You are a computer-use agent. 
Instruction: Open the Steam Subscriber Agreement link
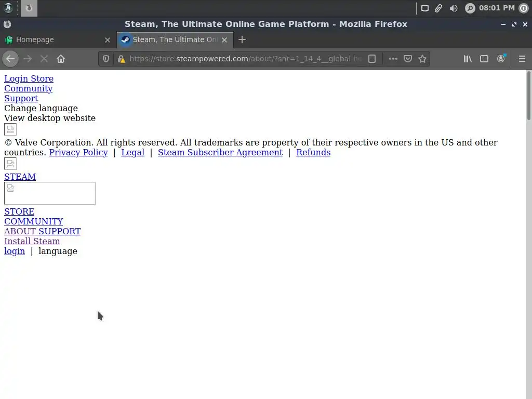point(220,152)
